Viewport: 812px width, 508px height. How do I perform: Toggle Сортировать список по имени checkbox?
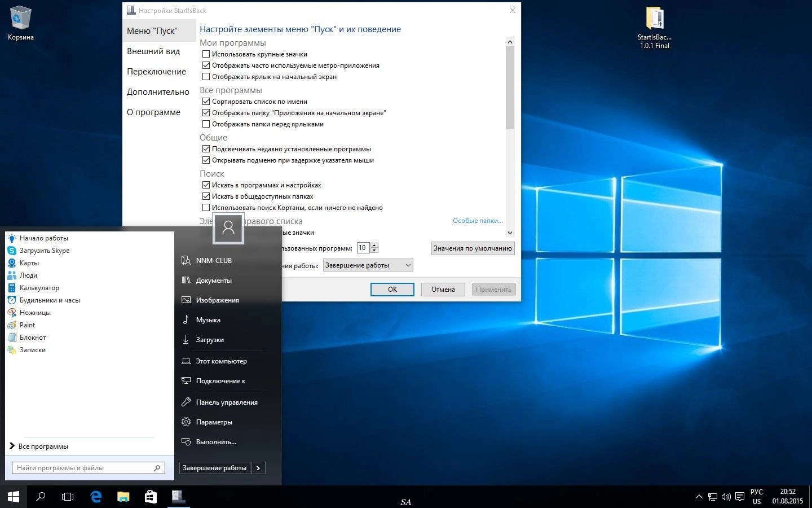pos(206,102)
